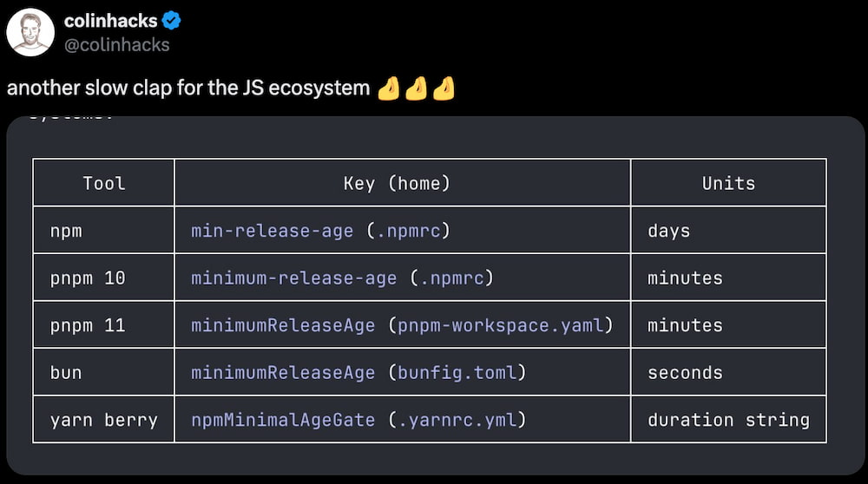Open the colinhacks display name link

(111, 21)
